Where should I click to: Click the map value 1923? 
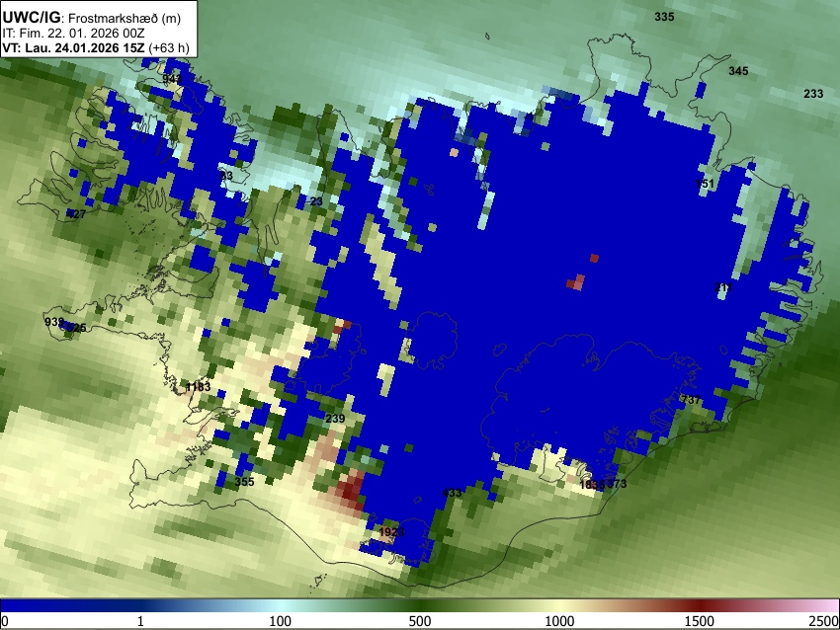click(391, 532)
